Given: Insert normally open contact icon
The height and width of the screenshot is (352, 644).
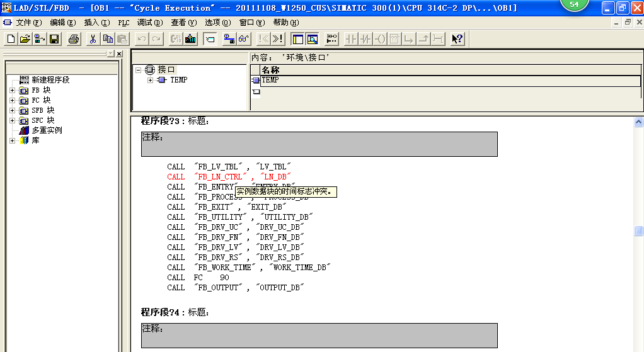Looking at the screenshot, I should (351, 39).
